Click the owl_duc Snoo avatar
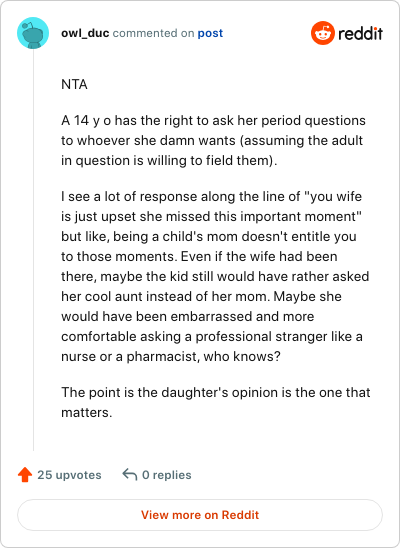The width and height of the screenshot is (400, 548). click(x=33, y=33)
